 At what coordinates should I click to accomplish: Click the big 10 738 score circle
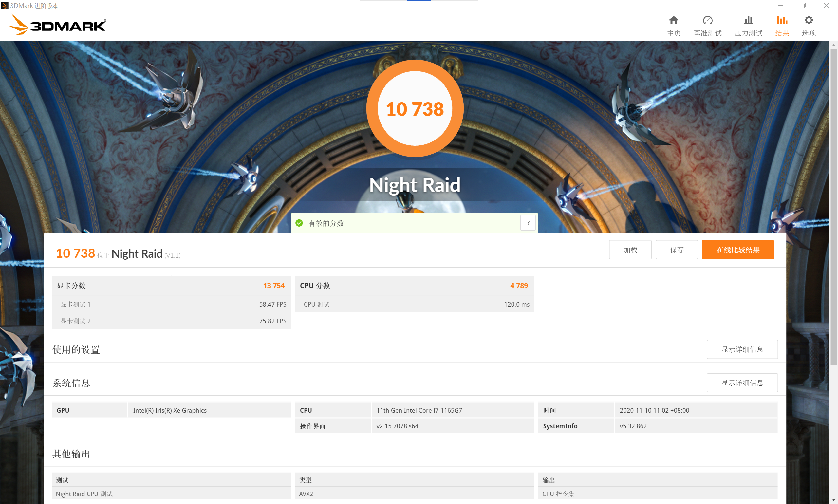pyautogui.click(x=415, y=109)
